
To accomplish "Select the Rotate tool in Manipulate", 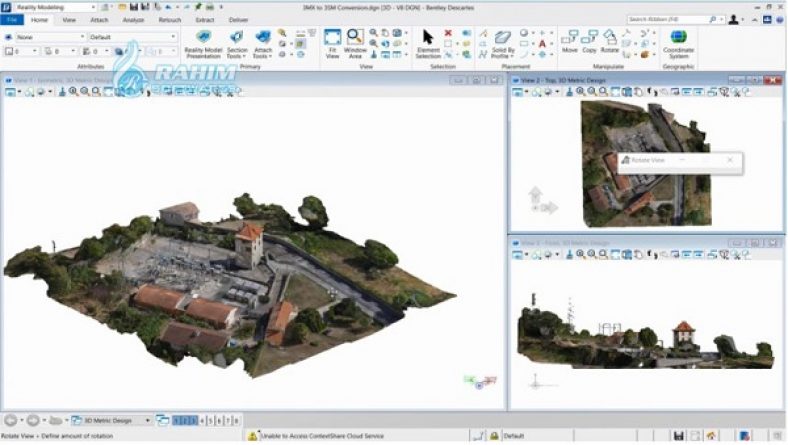I will 610,41.
